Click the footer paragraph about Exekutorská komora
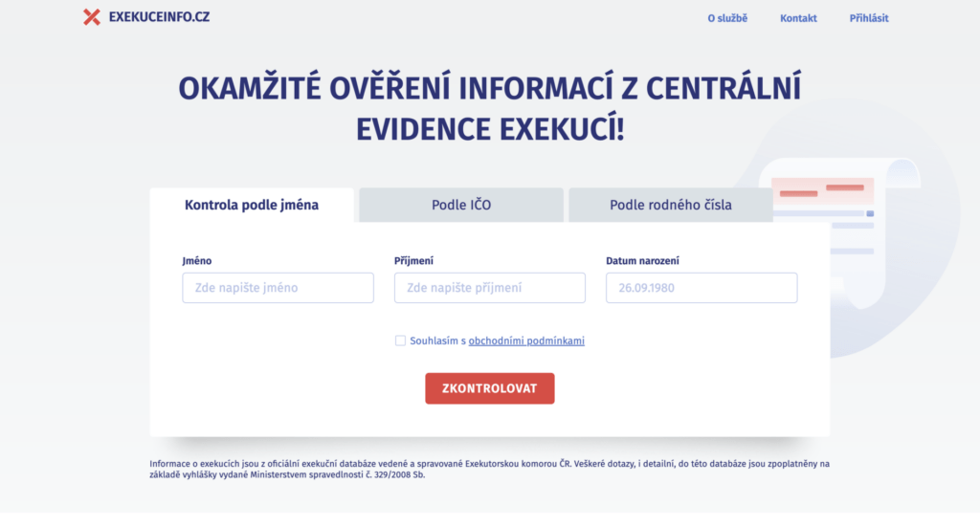 (x=489, y=469)
